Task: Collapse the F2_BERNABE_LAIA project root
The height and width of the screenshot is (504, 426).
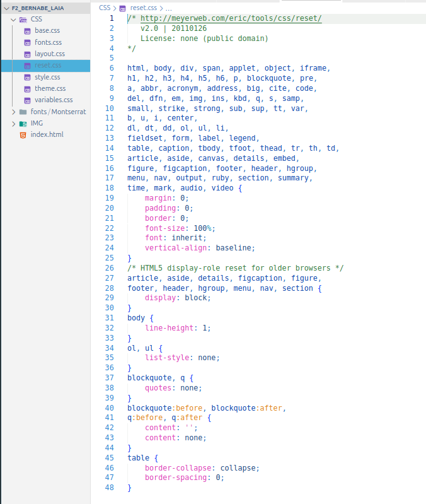Action: 7,8
